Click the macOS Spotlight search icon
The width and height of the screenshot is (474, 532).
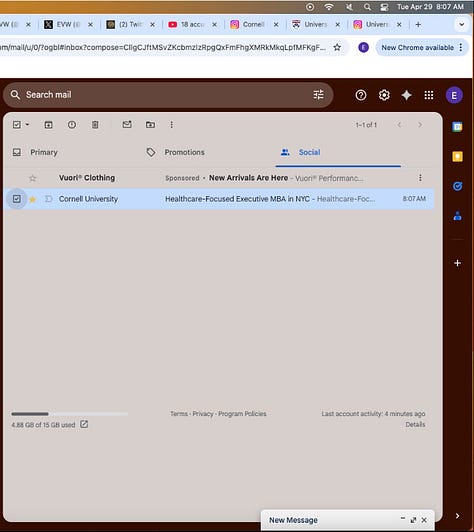367,7
